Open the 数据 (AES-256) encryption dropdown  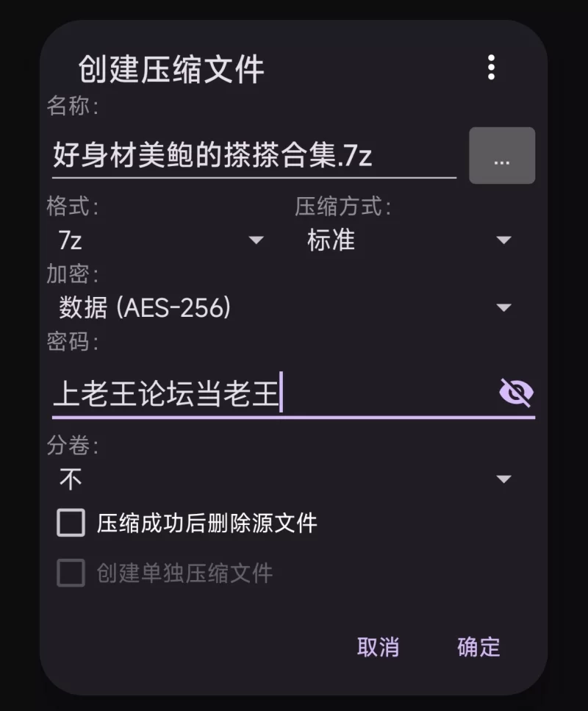(x=283, y=308)
